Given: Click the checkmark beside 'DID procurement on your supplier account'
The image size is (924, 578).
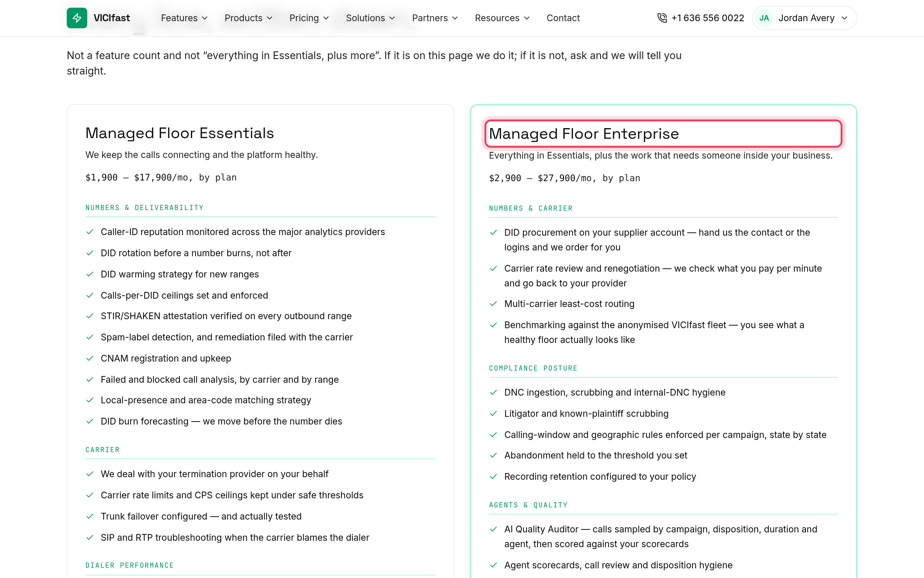Looking at the screenshot, I should [493, 232].
